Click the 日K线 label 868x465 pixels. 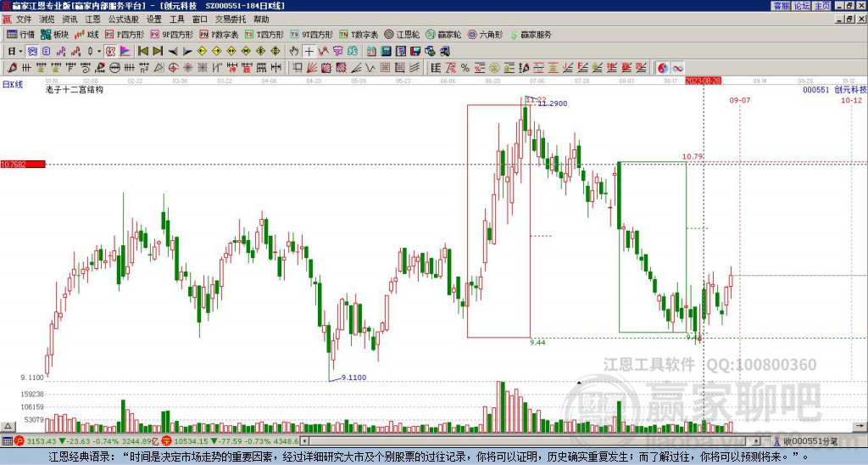[x=12, y=85]
